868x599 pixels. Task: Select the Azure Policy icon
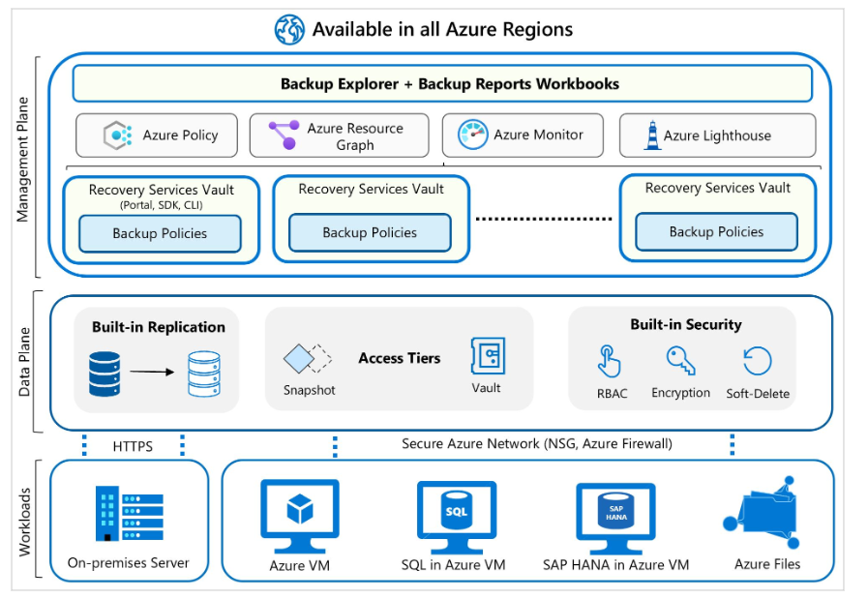pos(117,135)
